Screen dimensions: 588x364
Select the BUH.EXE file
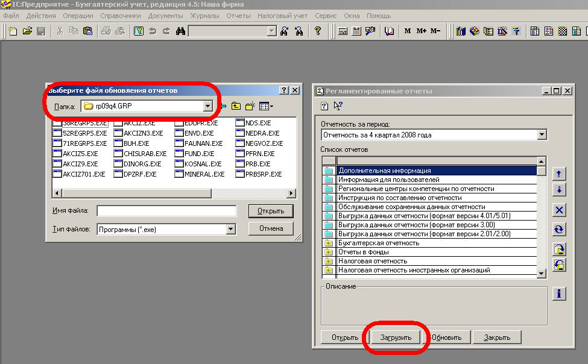(136, 143)
